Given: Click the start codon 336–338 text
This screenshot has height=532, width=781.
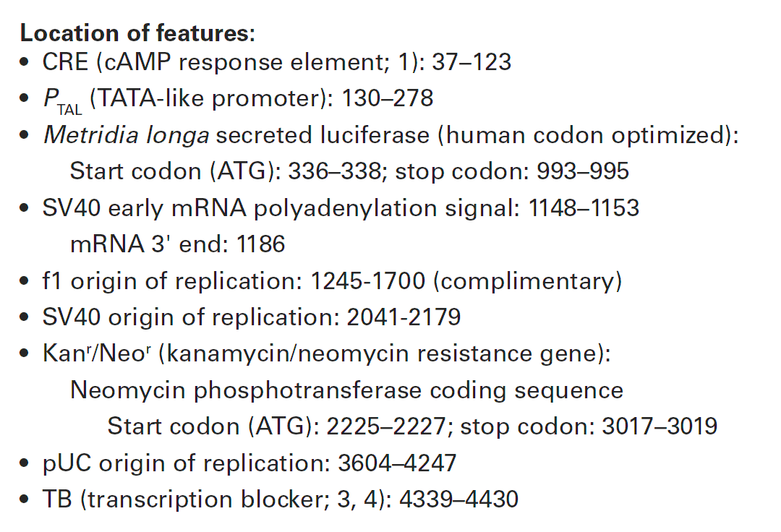Looking at the screenshot, I should (x=226, y=171).
